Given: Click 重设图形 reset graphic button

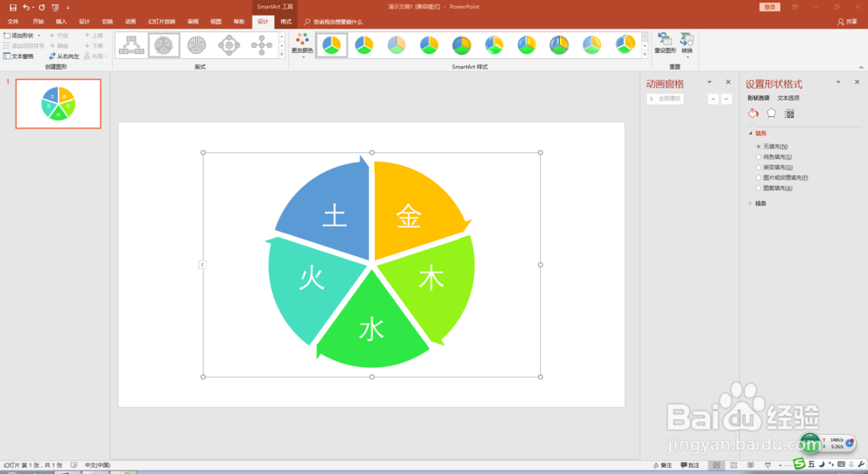Looking at the screenshot, I should pyautogui.click(x=665, y=43).
